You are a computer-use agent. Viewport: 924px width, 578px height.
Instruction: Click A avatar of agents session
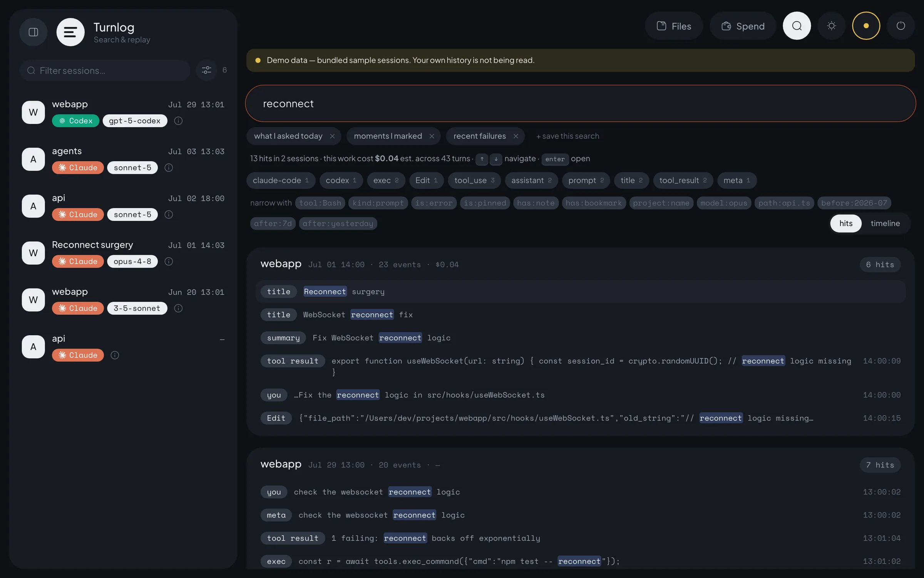(x=33, y=159)
